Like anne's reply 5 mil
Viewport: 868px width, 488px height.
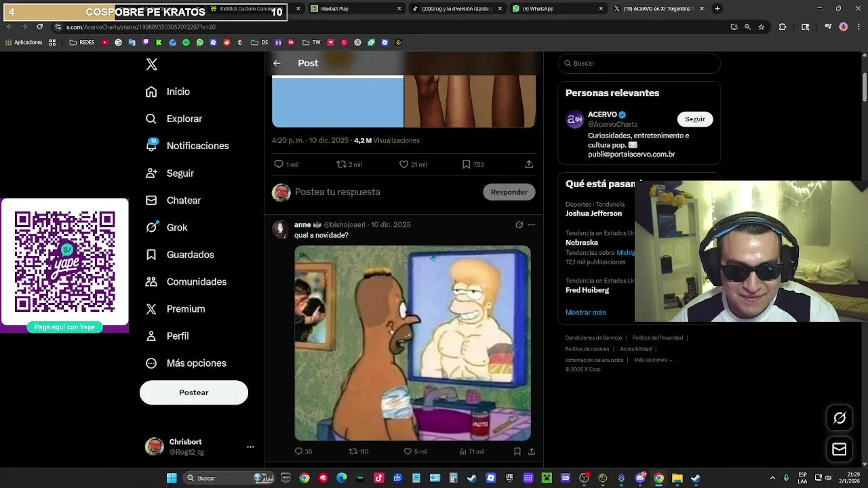(415, 451)
